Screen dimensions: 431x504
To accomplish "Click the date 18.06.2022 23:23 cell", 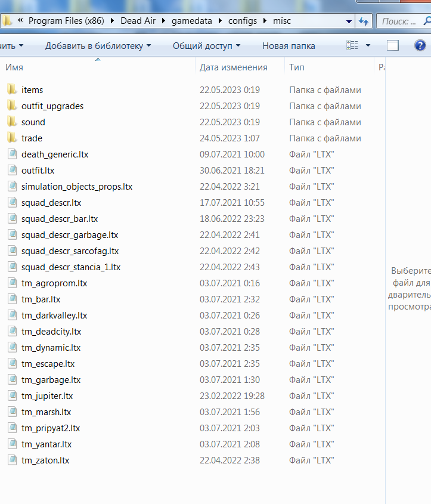I will point(232,219).
